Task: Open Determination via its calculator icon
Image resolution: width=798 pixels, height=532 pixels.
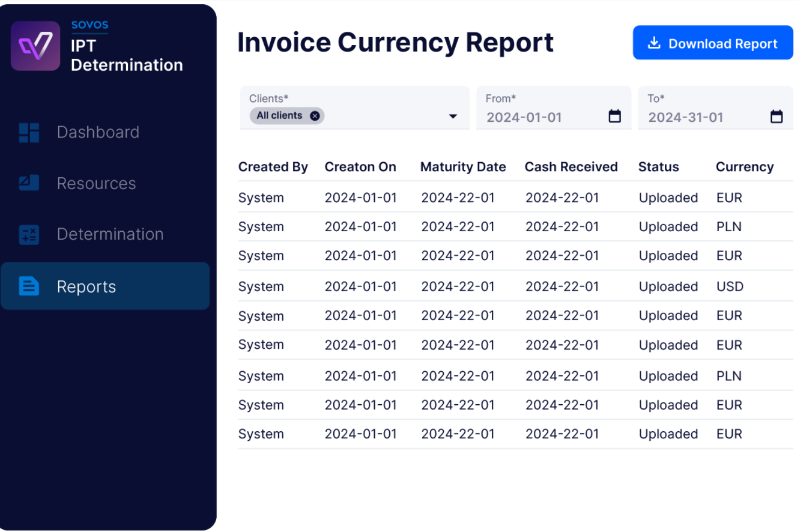Action: point(28,234)
